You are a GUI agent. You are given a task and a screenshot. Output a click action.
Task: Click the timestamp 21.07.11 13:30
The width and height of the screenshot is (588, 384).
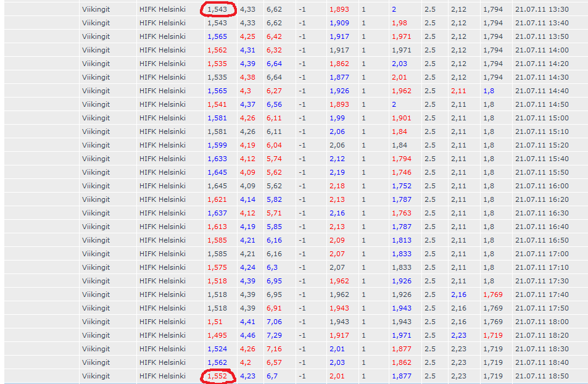pos(542,9)
